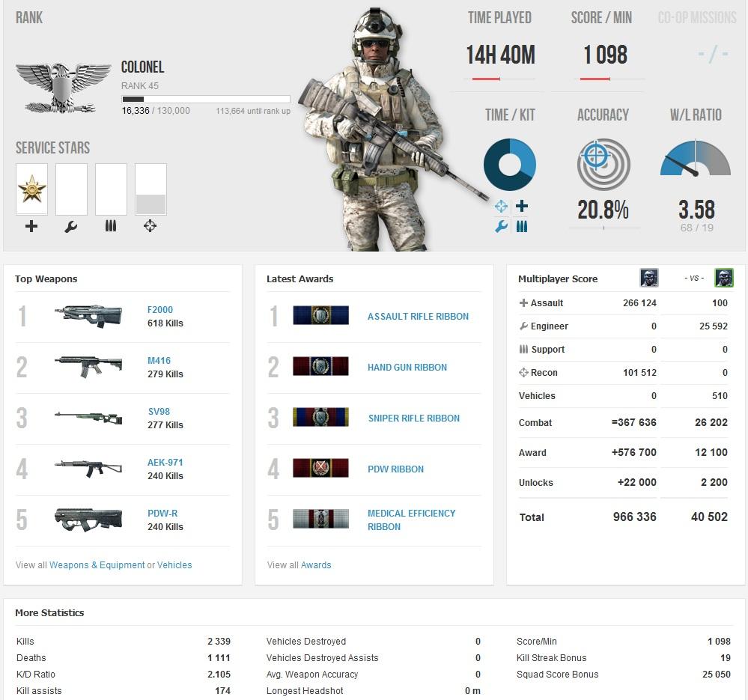Open the AEK-971 weapon link

click(x=165, y=462)
